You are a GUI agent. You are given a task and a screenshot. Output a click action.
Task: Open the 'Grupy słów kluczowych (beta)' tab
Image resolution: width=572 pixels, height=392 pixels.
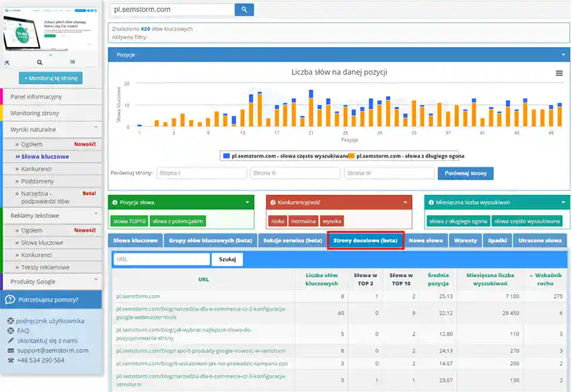click(x=211, y=241)
